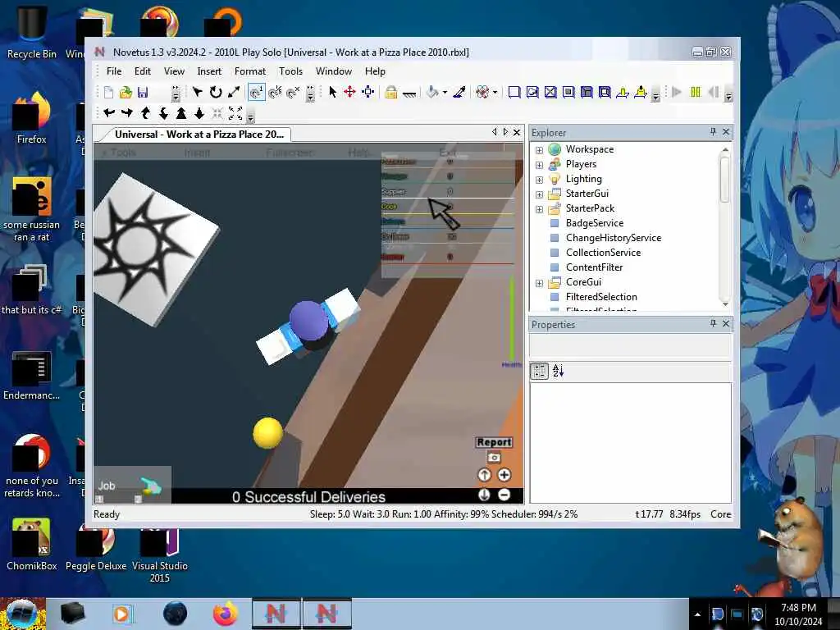Create a new place with the New icon

click(x=109, y=92)
